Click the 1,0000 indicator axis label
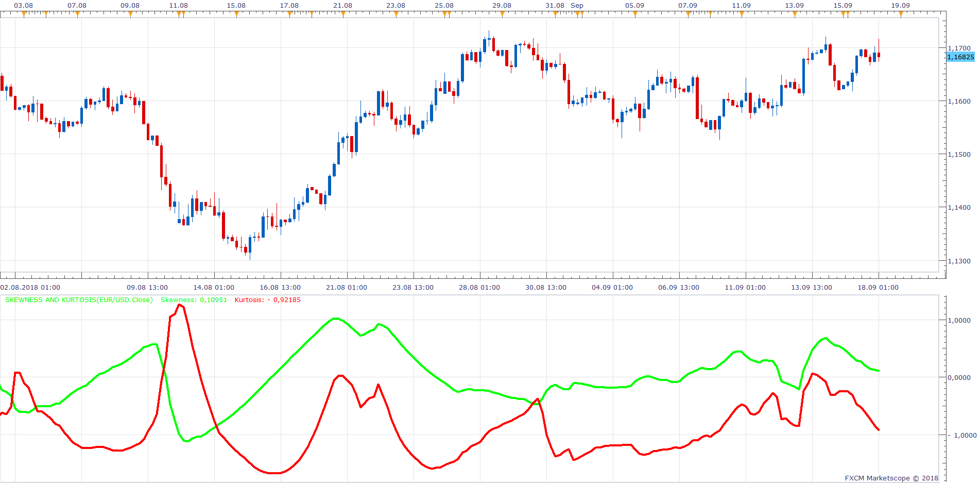Screen dimensions: 980x483 pyautogui.click(x=959, y=321)
